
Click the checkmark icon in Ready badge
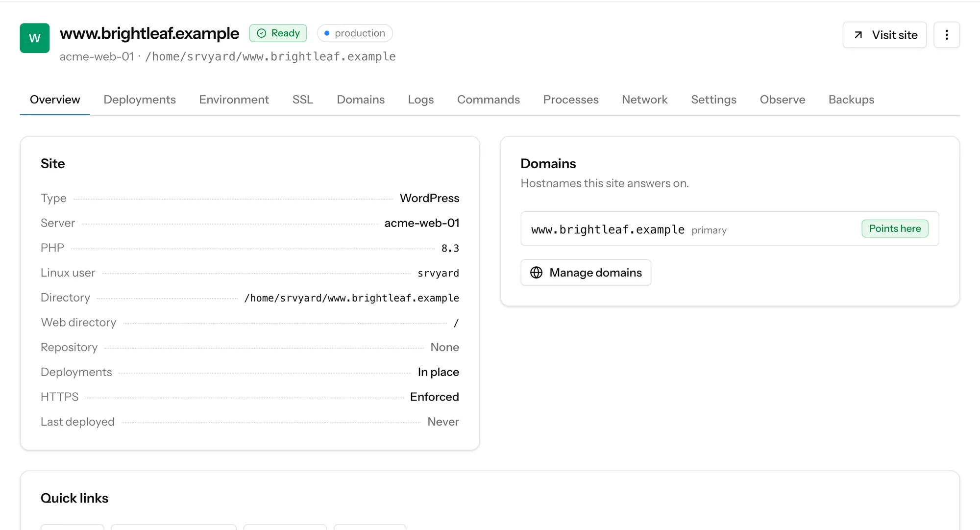pyautogui.click(x=262, y=33)
